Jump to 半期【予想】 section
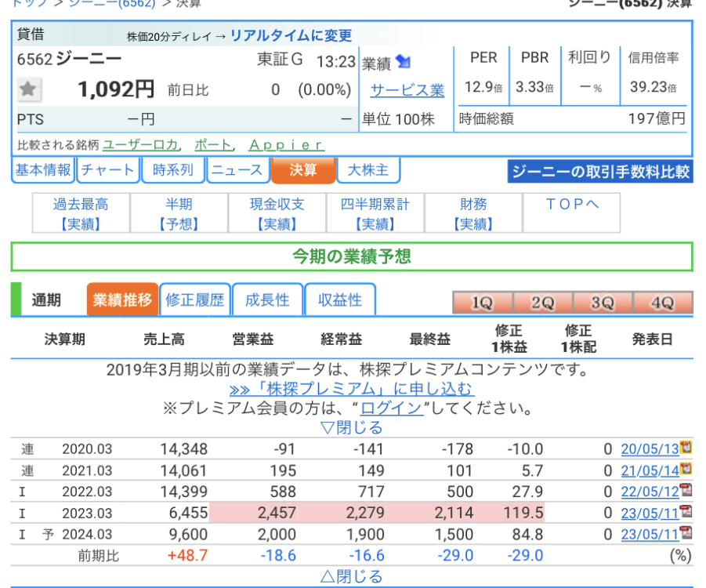 tap(179, 213)
